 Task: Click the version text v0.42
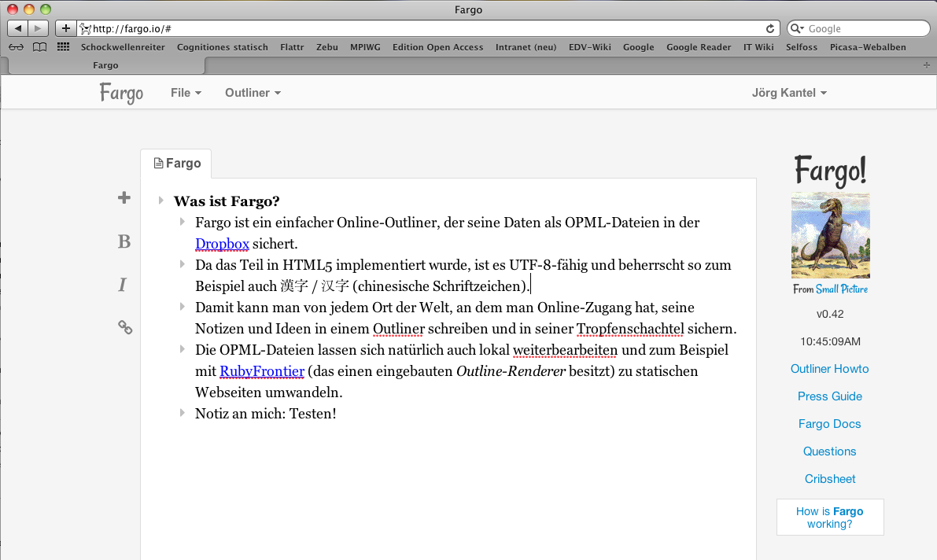(x=829, y=314)
